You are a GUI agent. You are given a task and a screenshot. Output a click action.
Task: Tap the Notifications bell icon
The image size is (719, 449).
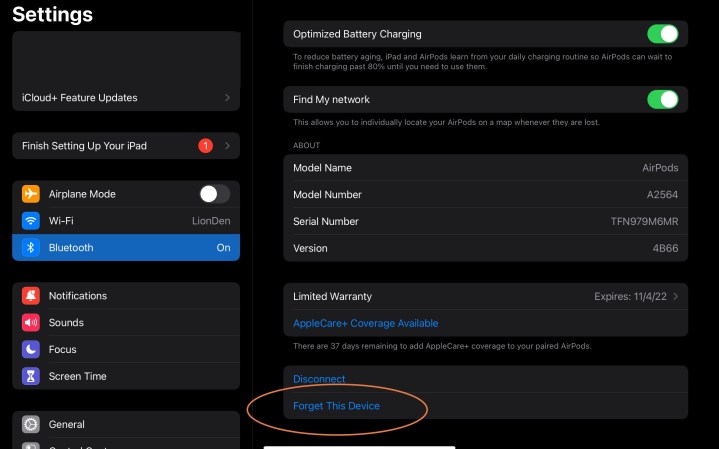click(31, 296)
